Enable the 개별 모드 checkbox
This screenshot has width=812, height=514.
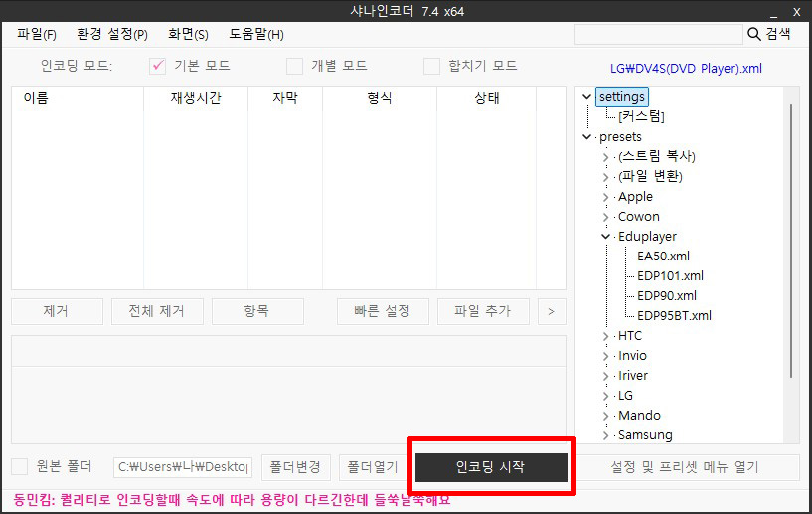point(294,66)
